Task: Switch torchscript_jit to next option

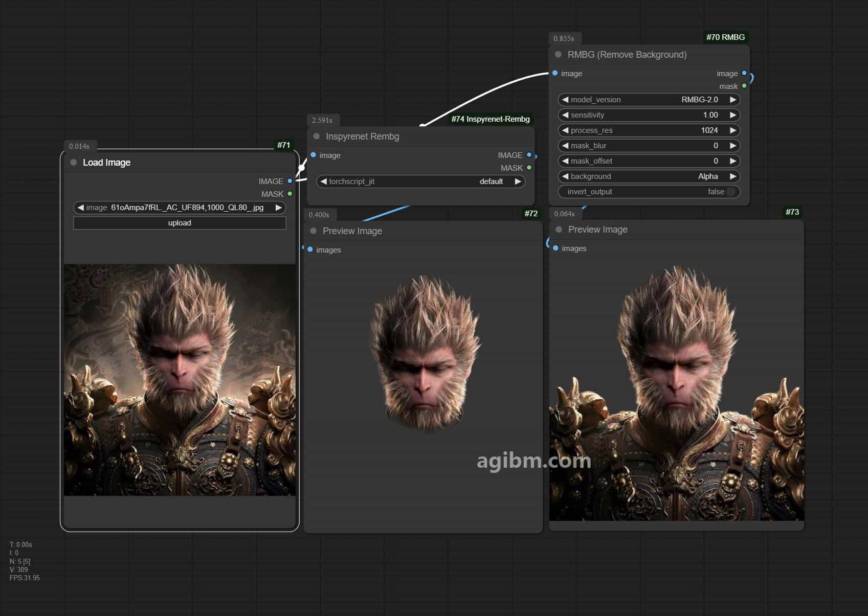Action: 518,181
